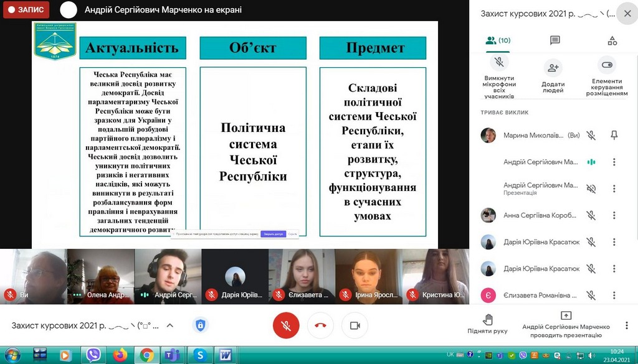The width and height of the screenshot is (638, 364).
Task: Expand meeting details chevron next to title
Action: click(169, 325)
